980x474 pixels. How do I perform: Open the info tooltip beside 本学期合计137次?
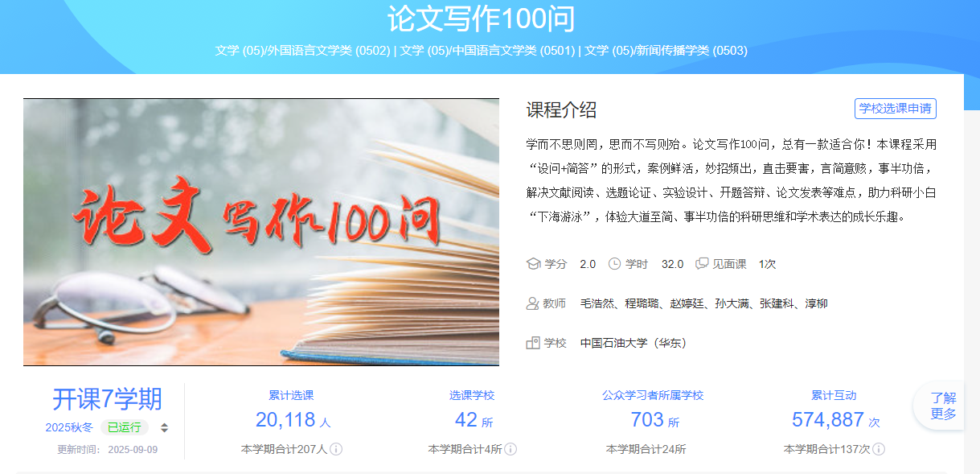pos(878,449)
